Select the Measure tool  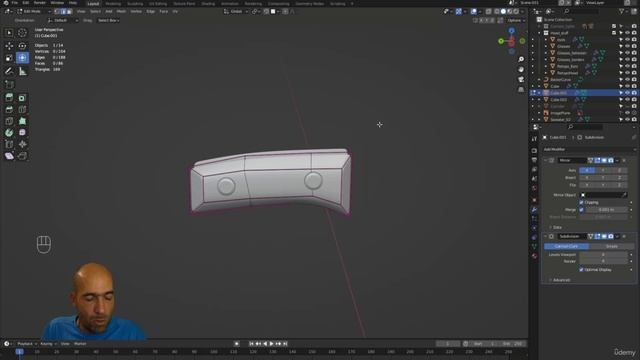(22, 71)
